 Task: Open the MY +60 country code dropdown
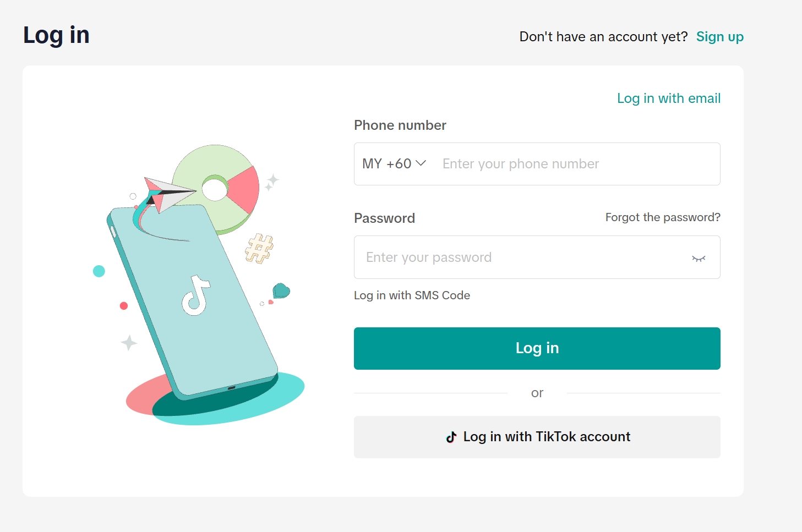coord(394,164)
